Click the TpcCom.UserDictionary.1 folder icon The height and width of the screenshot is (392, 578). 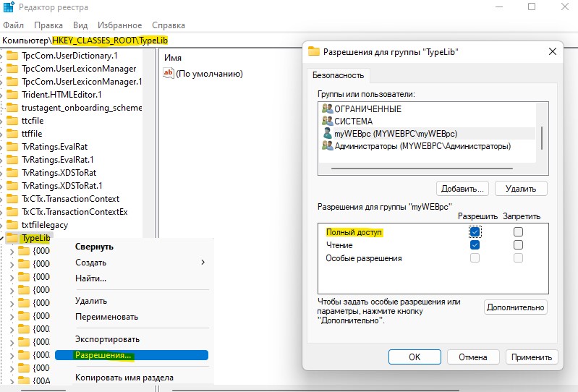click(x=12, y=56)
